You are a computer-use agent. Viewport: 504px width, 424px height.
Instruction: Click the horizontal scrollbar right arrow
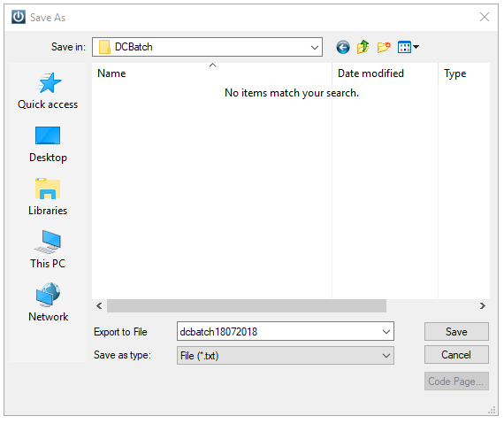point(483,305)
